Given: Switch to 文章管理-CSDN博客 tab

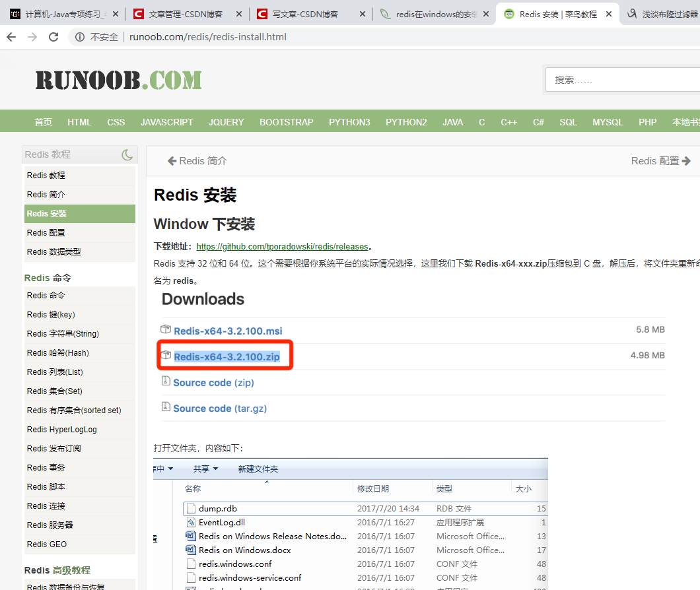Looking at the screenshot, I should (x=186, y=15).
